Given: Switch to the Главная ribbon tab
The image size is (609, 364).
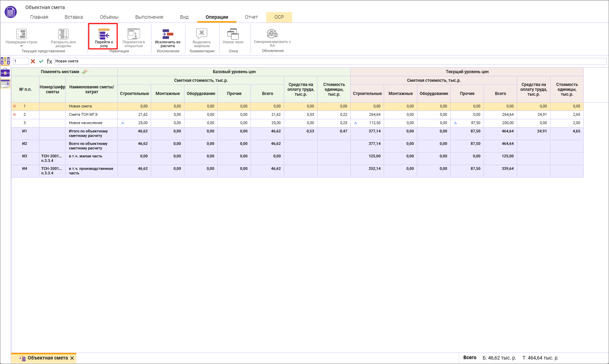Looking at the screenshot, I should coord(39,17).
